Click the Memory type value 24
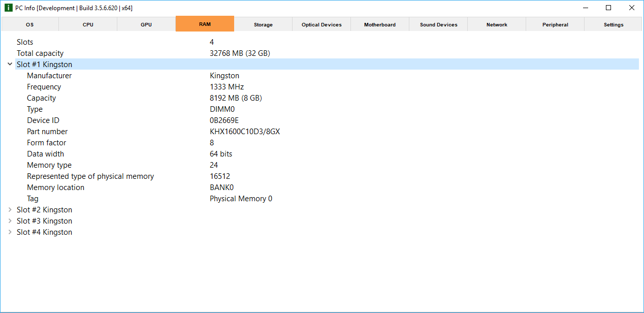Screen dimensions: 644x313 click(214, 165)
